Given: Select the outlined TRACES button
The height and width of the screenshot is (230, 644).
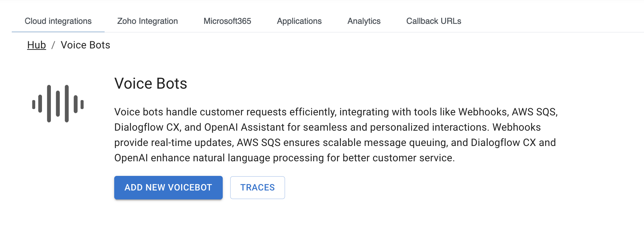Looking at the screenshot, I should click(257, 188).
